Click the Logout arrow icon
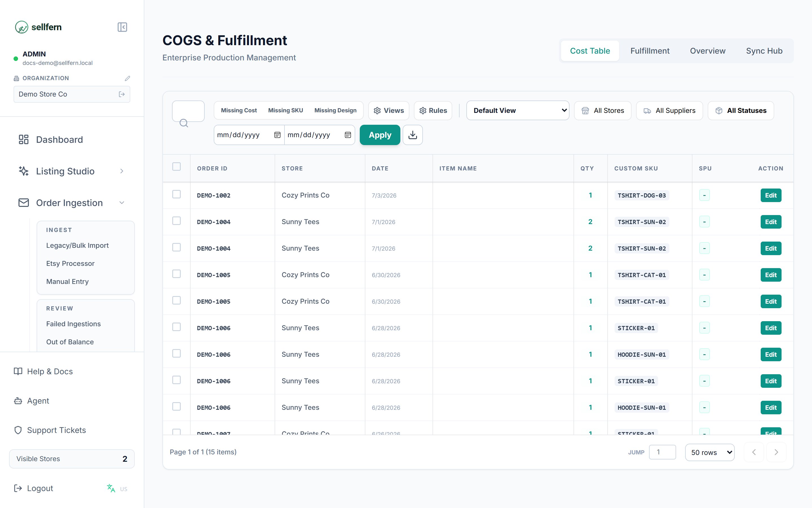 18,488
